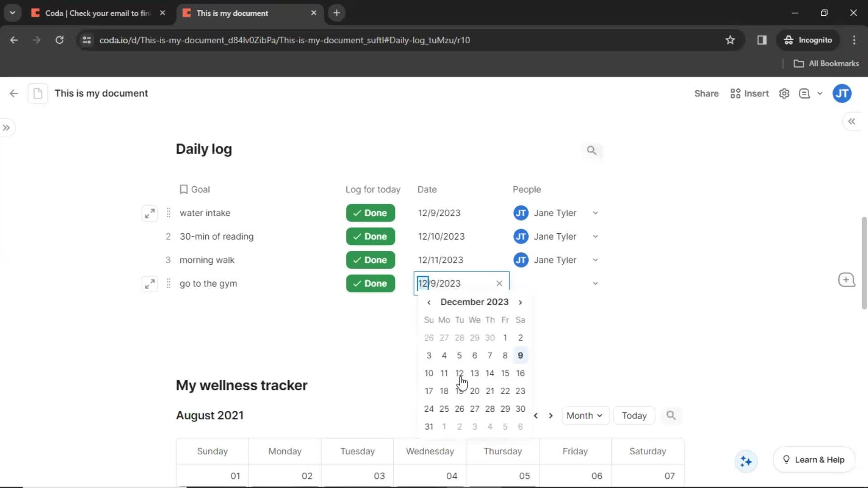Click the Share button

coord(706,94)
